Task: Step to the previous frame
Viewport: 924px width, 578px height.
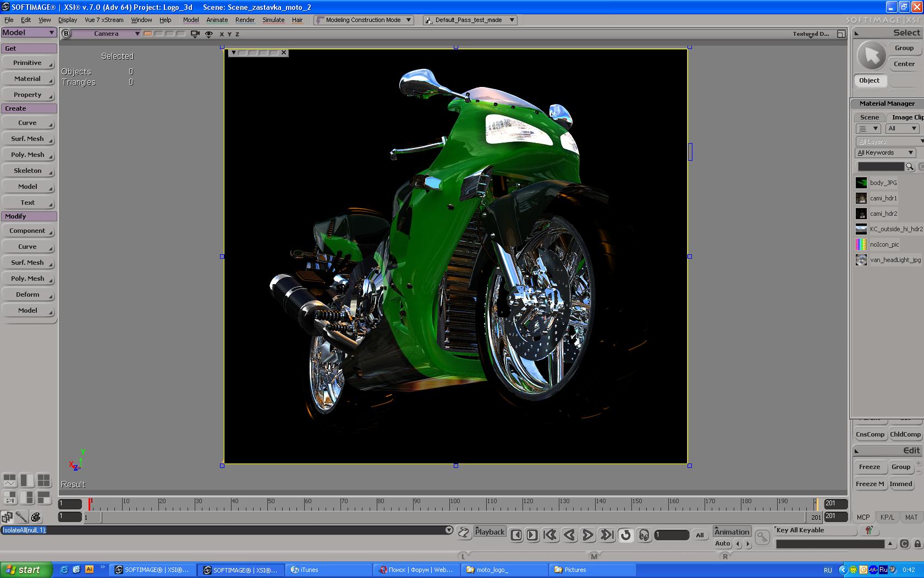Action: point(516,535)
